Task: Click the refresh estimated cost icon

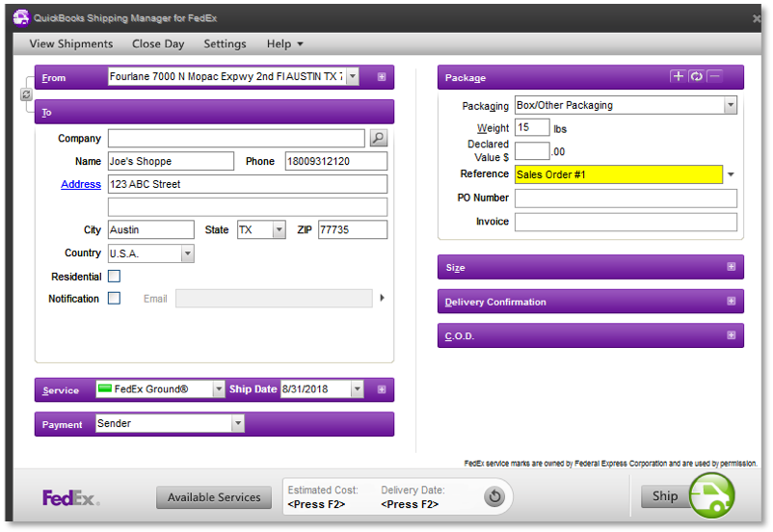Action: tap(494, 496)
